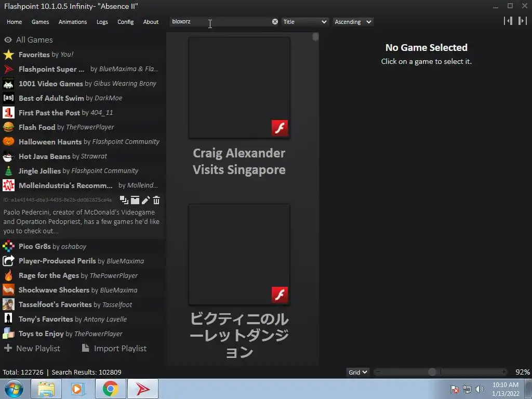Screen dimensions: 532x399
Task: Open the Windows Start menu
Action: [14, 389]
